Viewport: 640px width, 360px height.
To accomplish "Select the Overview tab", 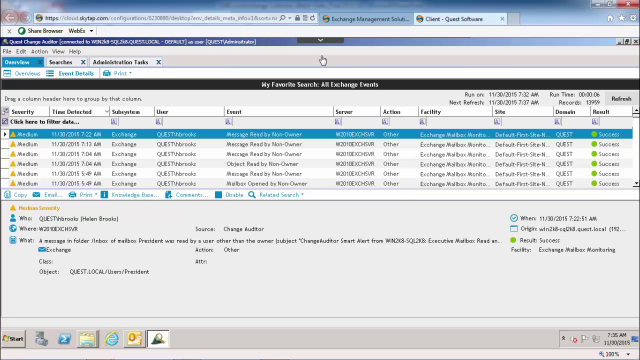I will tap(17, 62).
